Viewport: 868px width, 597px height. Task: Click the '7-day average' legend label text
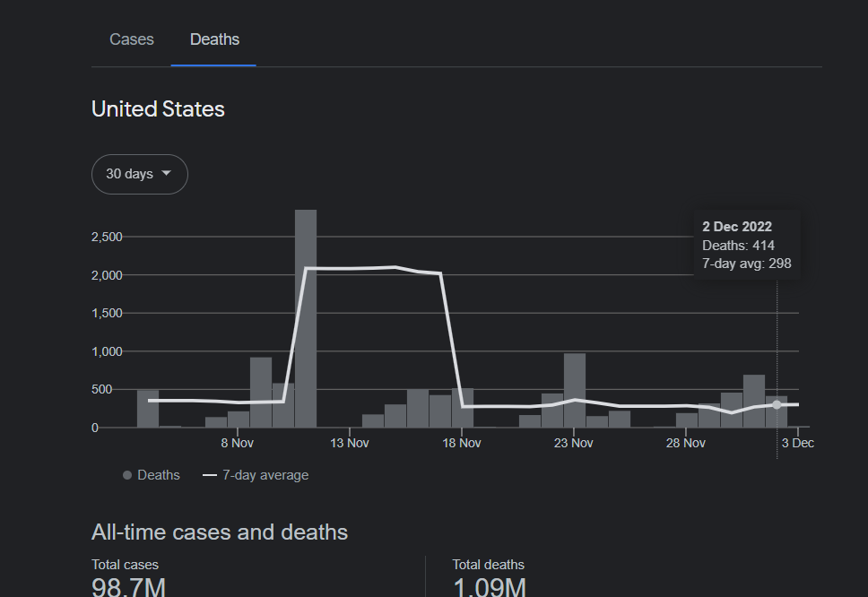pyautogui.click(x=265, y=475)
